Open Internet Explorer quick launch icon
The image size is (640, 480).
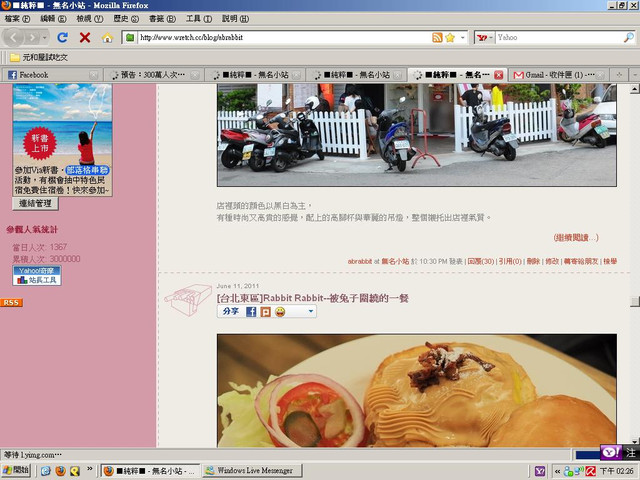pos(46,471)
